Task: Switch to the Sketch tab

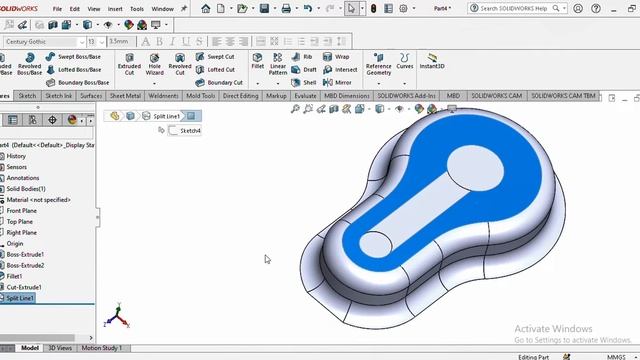Action: [27, 96]
